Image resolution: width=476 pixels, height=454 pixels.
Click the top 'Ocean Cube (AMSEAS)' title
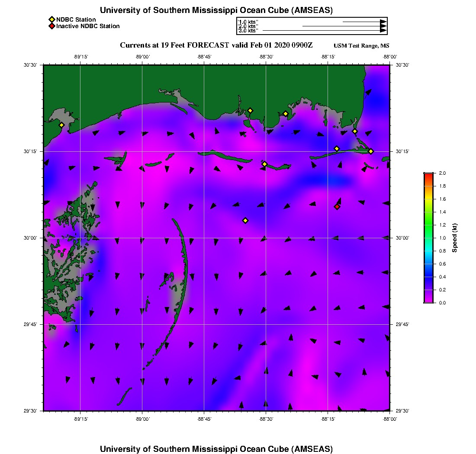pyautogui.click(x=216, y=10)
